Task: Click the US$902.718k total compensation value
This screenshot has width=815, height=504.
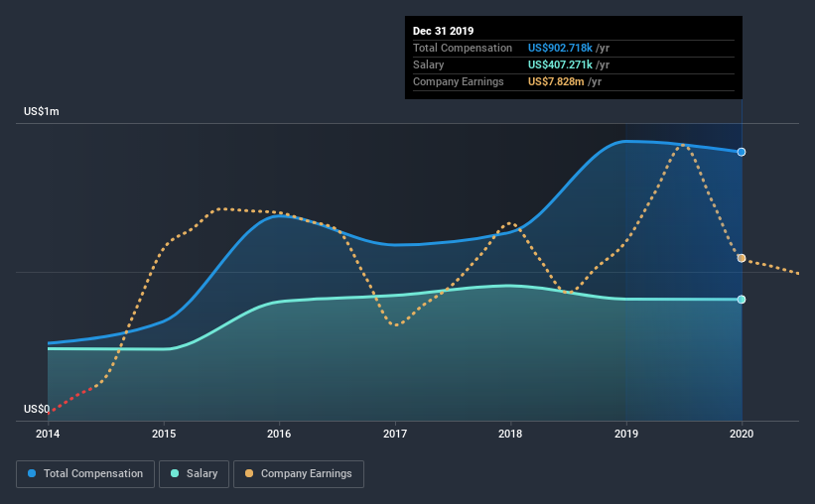Action: [x=560, y=48]
